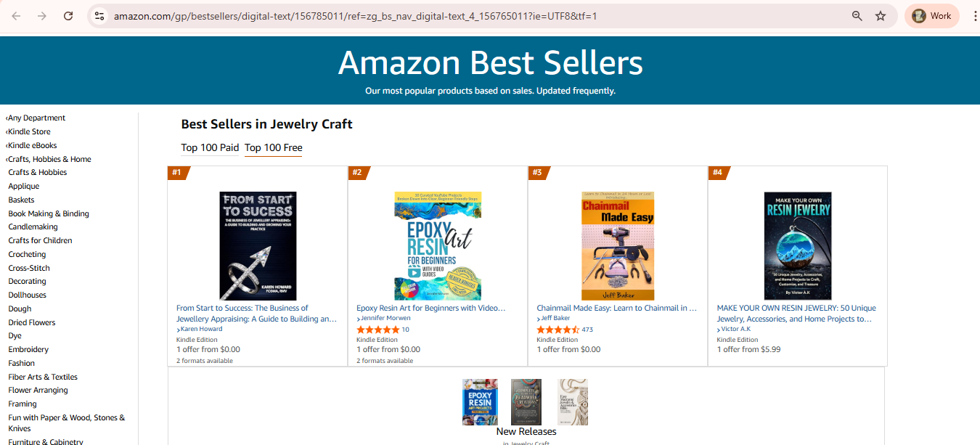
Task: Select the Top 100 Paid tab
Action: point(210,148)
